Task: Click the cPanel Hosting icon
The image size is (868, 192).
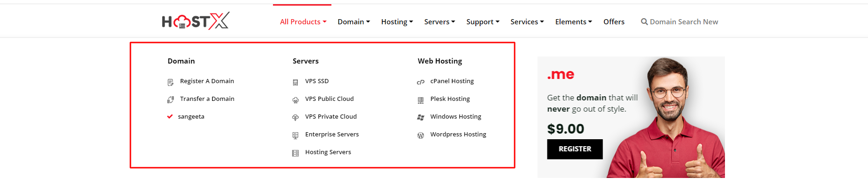Action: pos(421,82)
